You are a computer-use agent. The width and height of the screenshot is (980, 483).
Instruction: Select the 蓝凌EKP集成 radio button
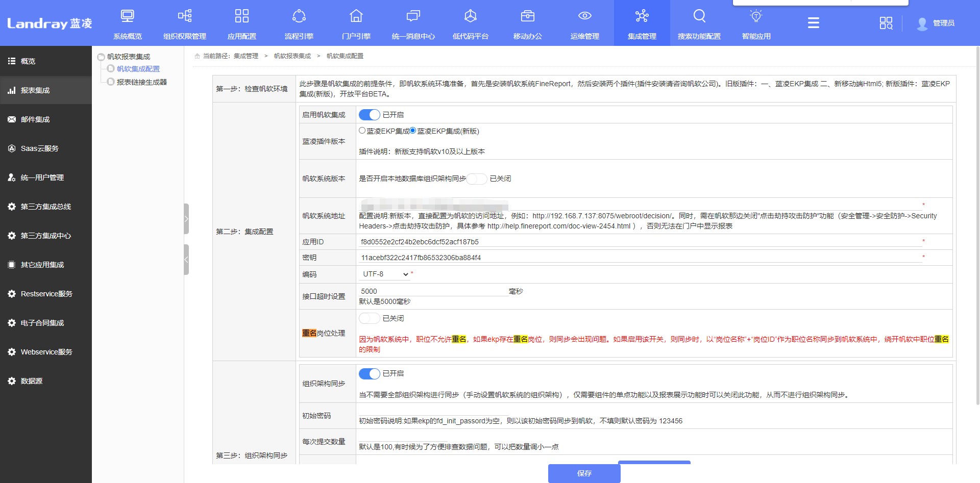(x=362, y=131)
